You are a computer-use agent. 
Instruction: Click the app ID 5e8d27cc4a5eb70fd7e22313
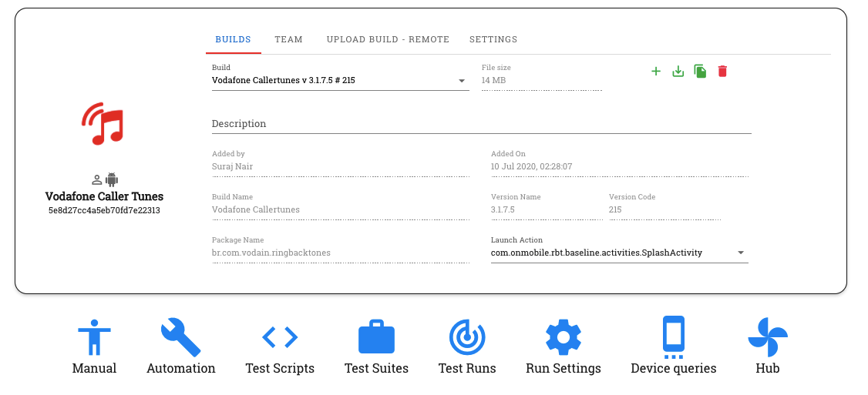pyautogui.click(x=104, y=210)
